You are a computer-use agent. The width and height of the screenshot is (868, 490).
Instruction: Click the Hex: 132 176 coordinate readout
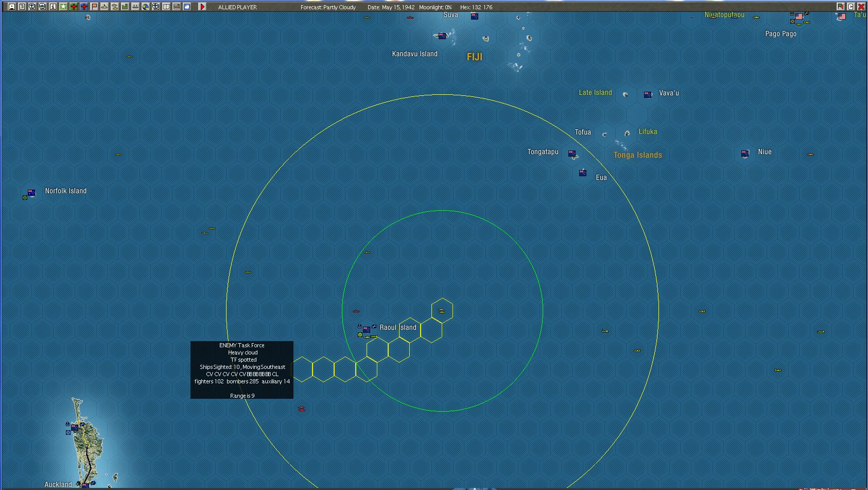(x=476, y=7)
